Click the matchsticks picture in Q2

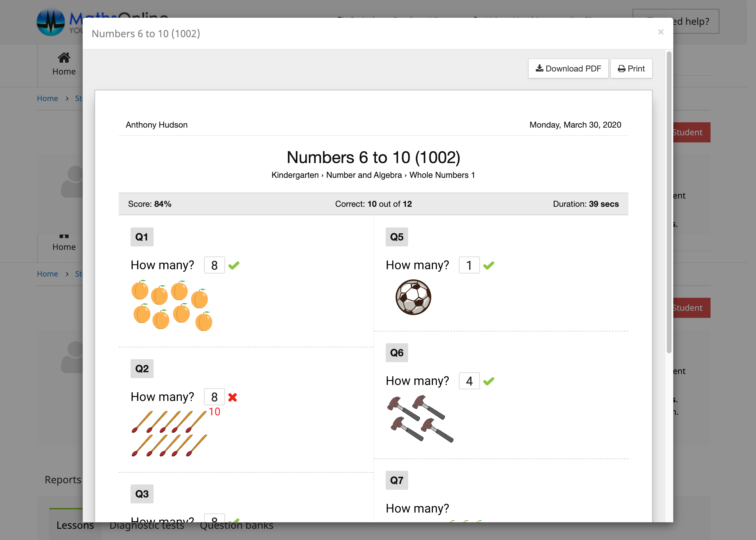point(170,433)
